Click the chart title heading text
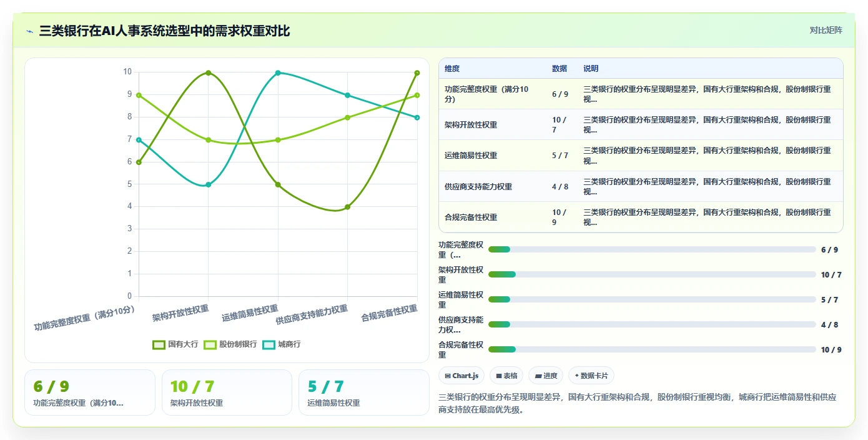This screenshot has width=868, height=440. [x=164, y=31]
